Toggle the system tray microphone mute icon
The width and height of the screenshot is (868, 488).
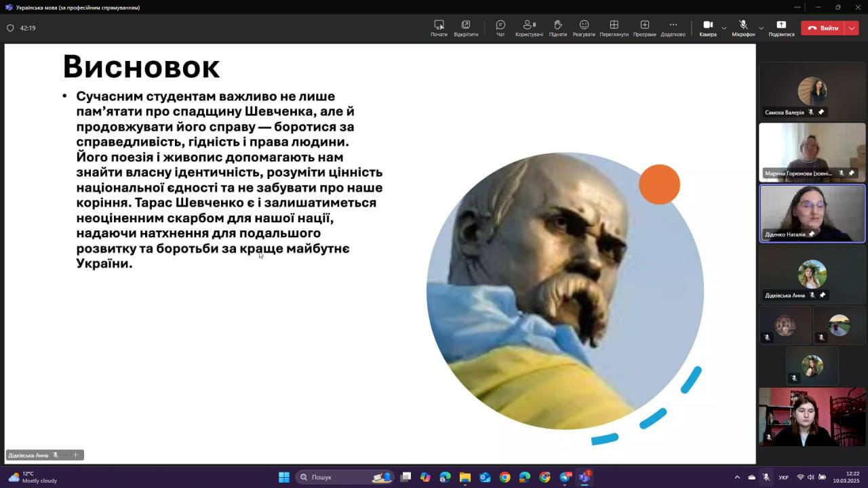point(766,477)
